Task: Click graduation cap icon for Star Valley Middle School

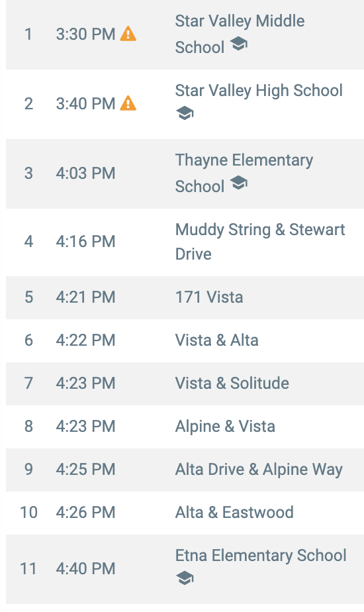Action: point(238,43)
